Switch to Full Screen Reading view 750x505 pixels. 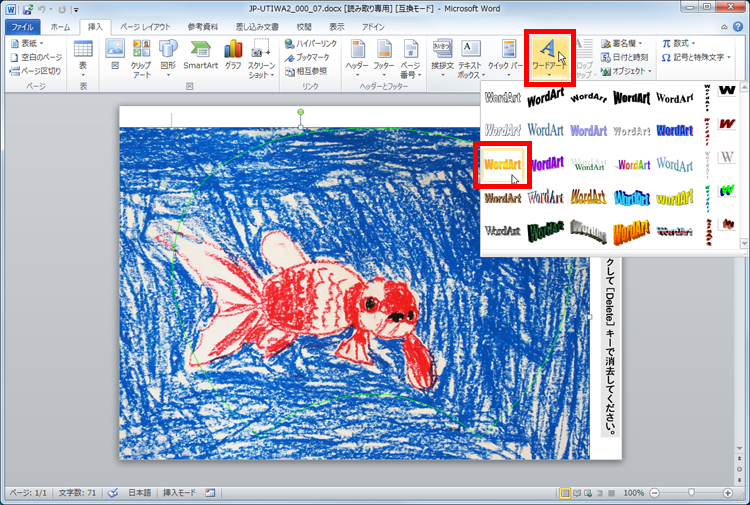577,493
